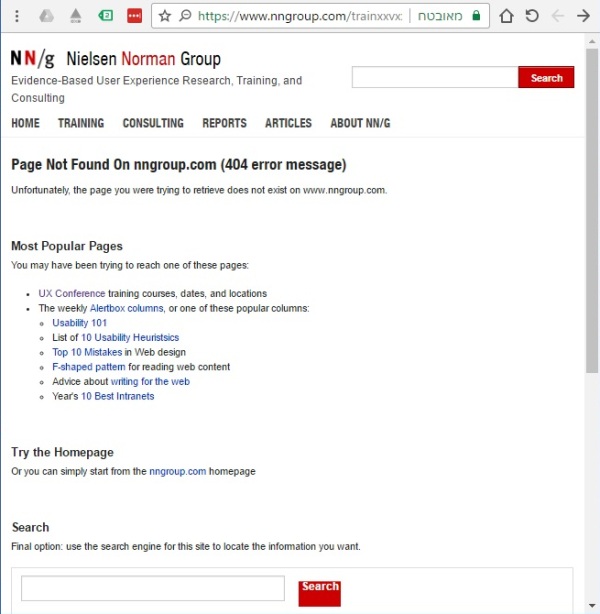Click the second gray triangle extension icon

click(76, 16)
